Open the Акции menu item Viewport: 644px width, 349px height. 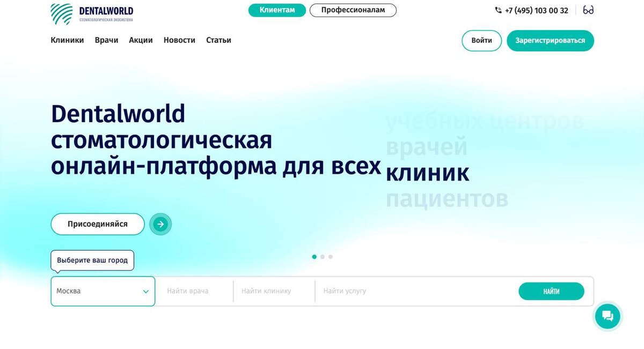[x=141, y=40]
